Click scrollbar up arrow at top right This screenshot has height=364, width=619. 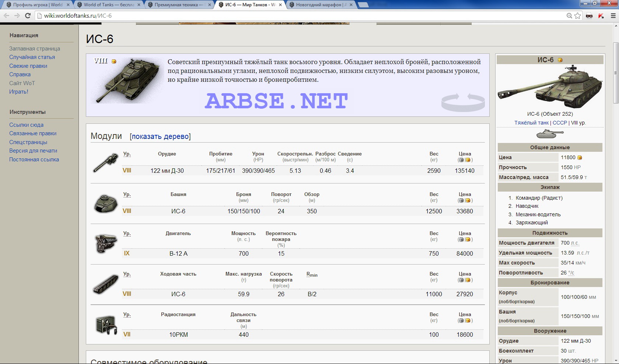616,26
